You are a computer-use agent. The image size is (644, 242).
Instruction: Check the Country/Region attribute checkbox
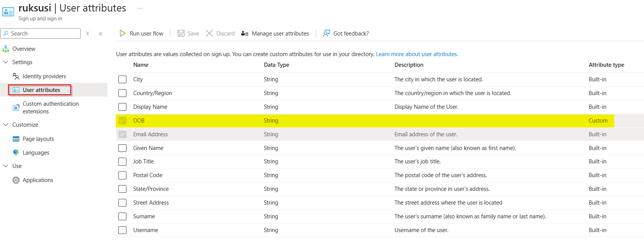pos(122,93)
